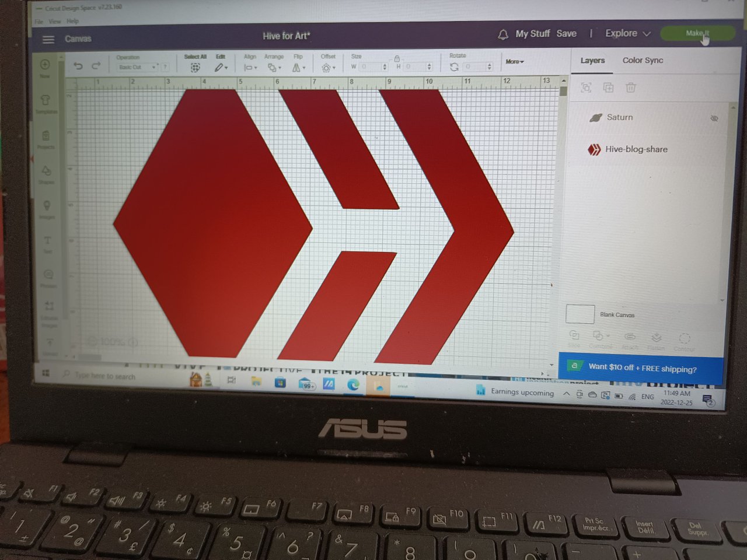
Task: Undo the last action
Action: click(78, 66)
